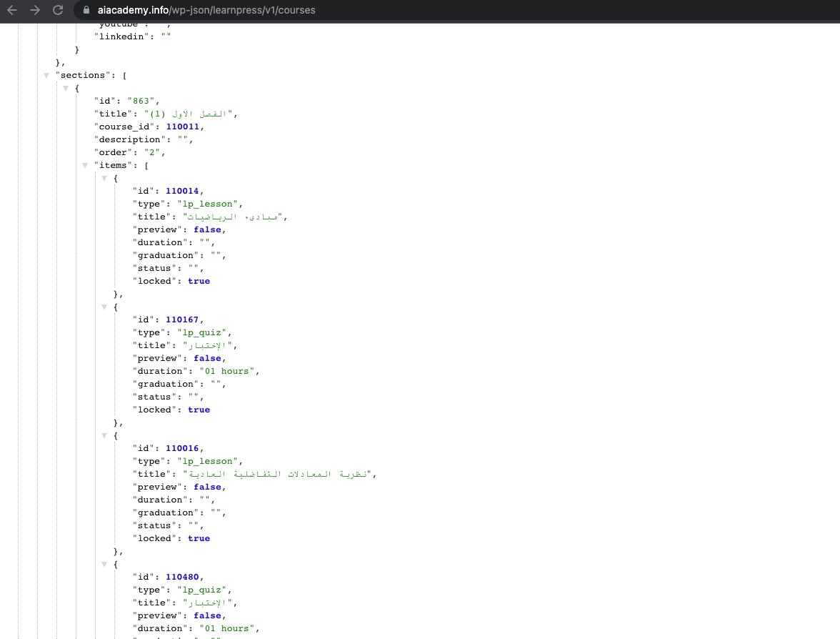Collapse item object containing id 110014
Screen dimensions: 840x639
pyautogui.click(x=104, y=179)
